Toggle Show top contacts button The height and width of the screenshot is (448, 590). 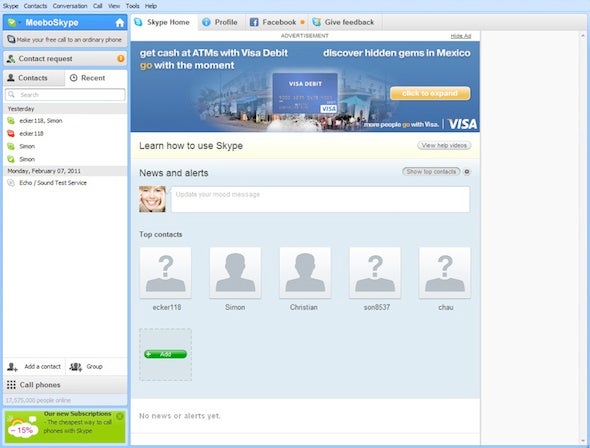(431, 172)
